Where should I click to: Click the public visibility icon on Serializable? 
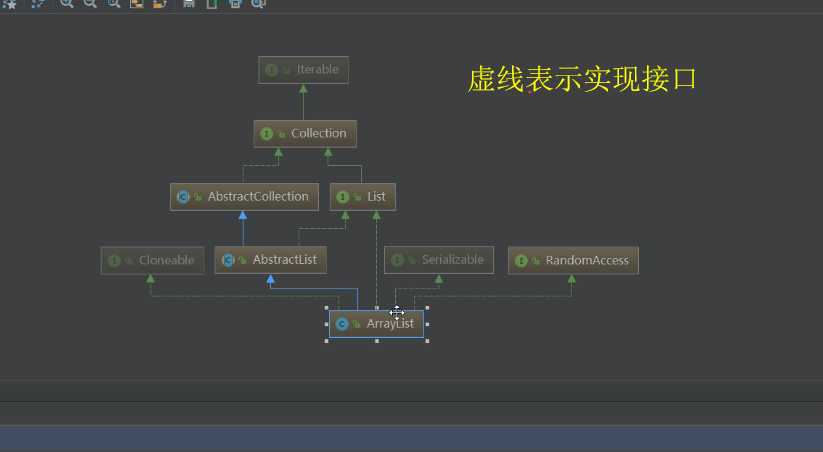[x=412, y=260]
